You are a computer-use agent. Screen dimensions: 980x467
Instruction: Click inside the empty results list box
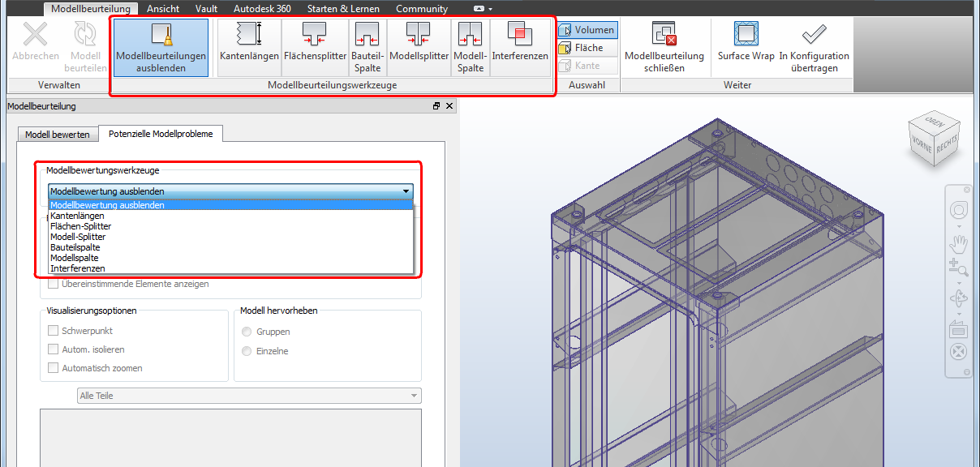(x=230, y=438)
